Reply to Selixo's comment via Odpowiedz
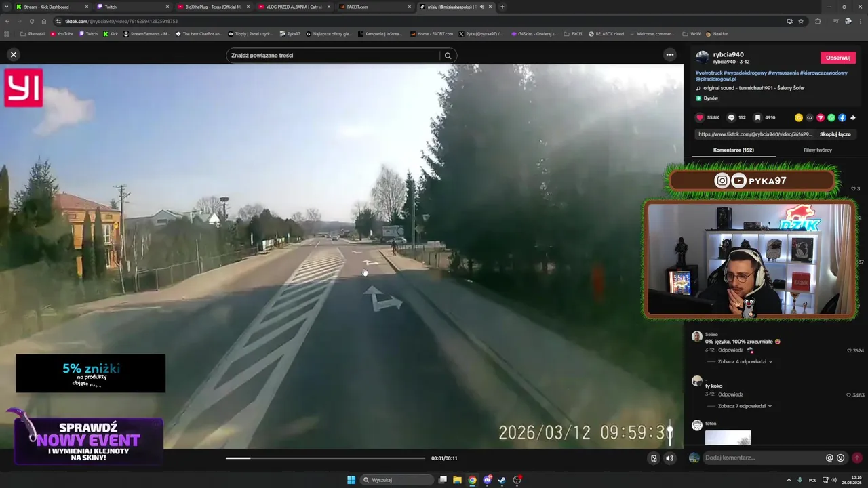This screenshot has height=488, width=868. coord(731,350)
